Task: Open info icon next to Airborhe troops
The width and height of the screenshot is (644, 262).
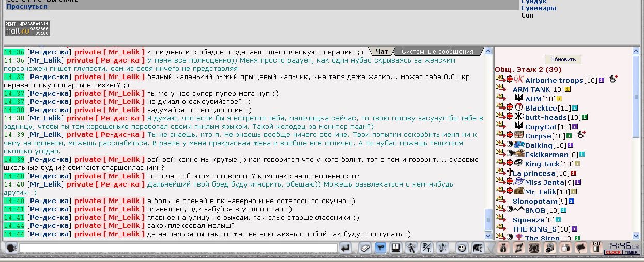Action: [601, 80]
